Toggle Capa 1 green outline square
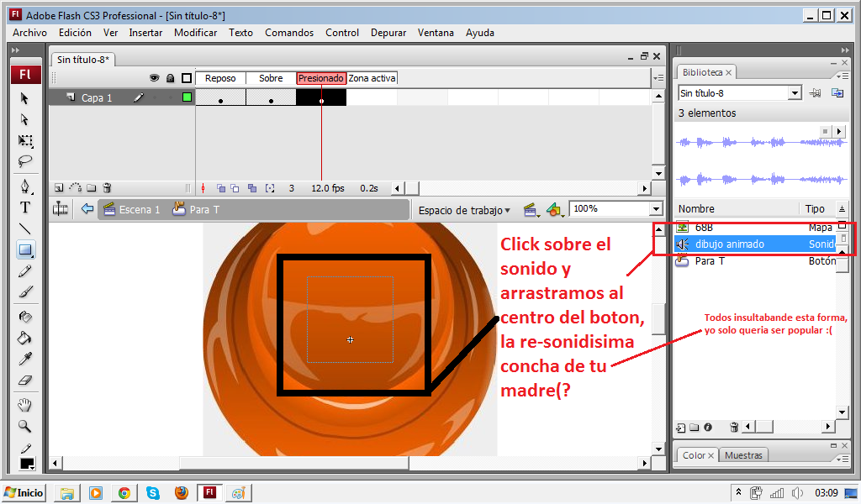Image resolution: width=861 pixels, height=504 pixels. click(187, 97)
